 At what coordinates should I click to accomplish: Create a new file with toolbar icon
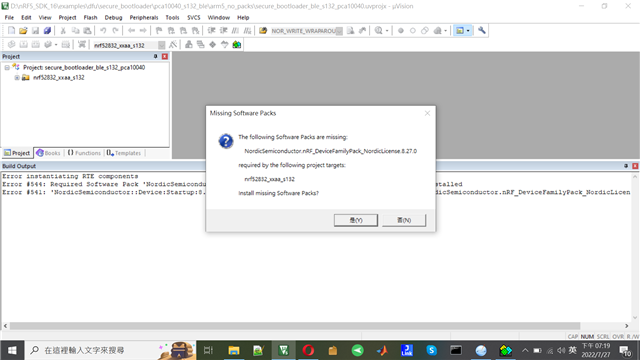(11, 31)
